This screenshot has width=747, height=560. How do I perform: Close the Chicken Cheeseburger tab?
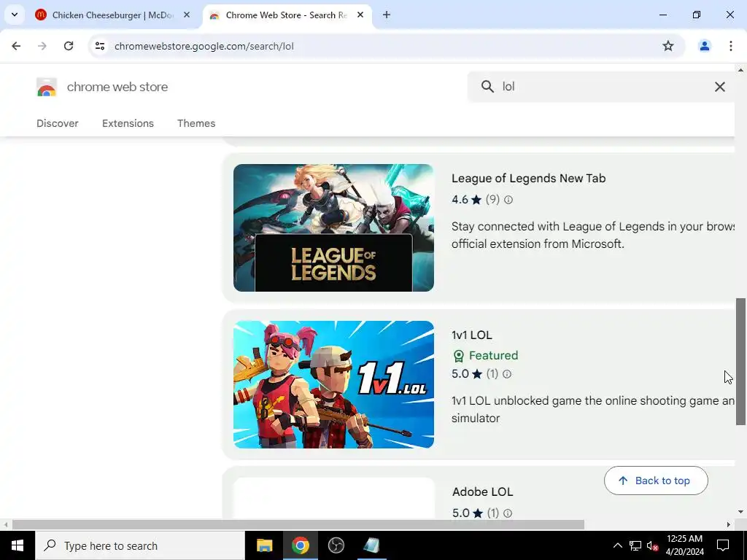(187, 15)
